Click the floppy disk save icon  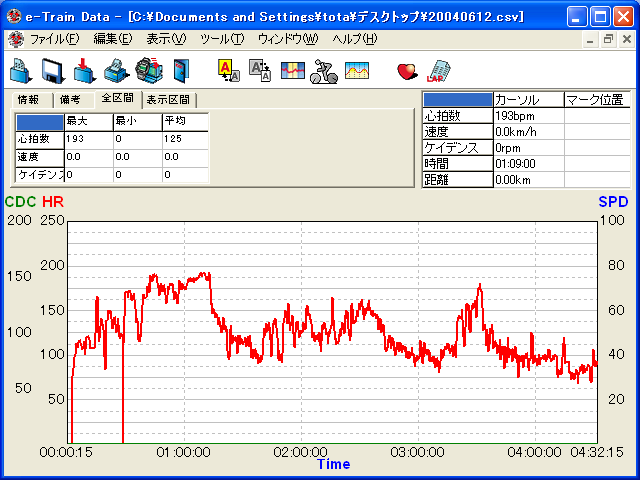click(52, 70)
